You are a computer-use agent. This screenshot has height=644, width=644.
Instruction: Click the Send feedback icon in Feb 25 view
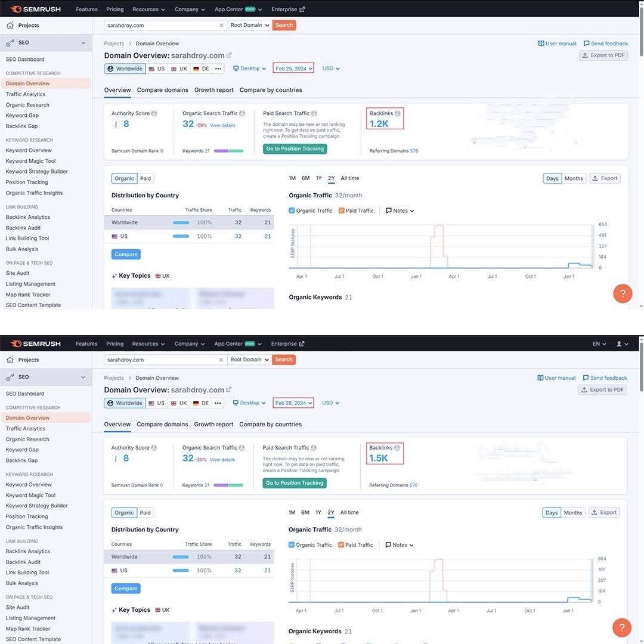pos(587,44)
